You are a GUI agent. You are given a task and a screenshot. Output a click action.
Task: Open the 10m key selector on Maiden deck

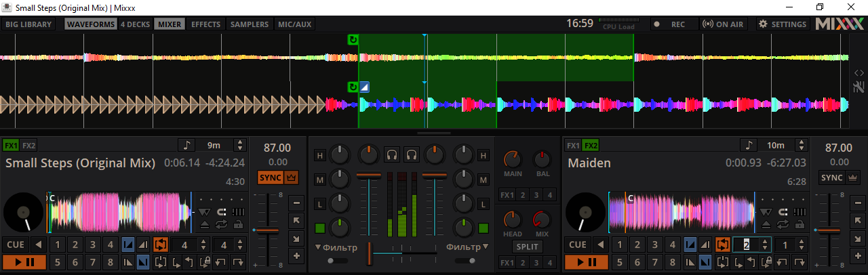coord(776,145)
